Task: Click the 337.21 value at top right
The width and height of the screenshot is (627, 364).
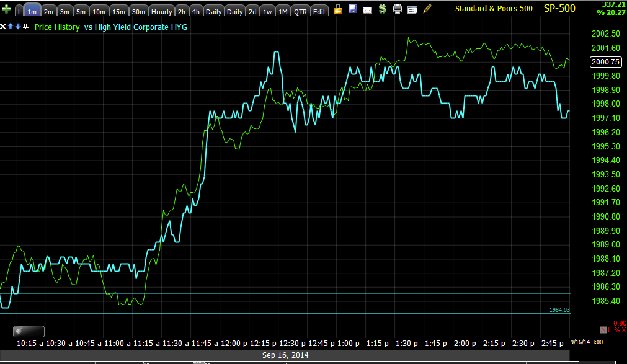Action: [x=613, y=4]
